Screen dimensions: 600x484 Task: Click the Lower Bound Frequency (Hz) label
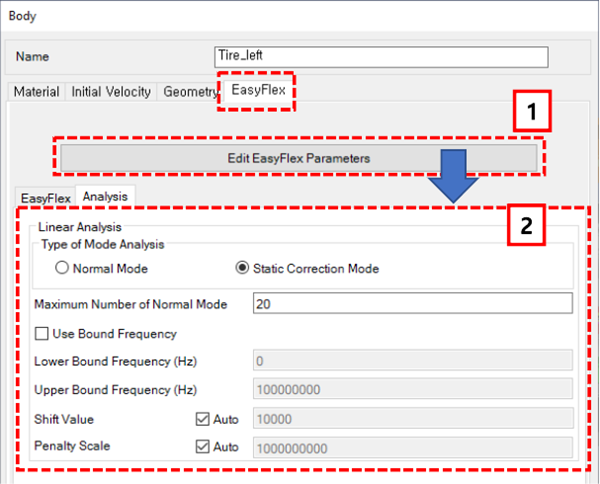tap(116, 361)
